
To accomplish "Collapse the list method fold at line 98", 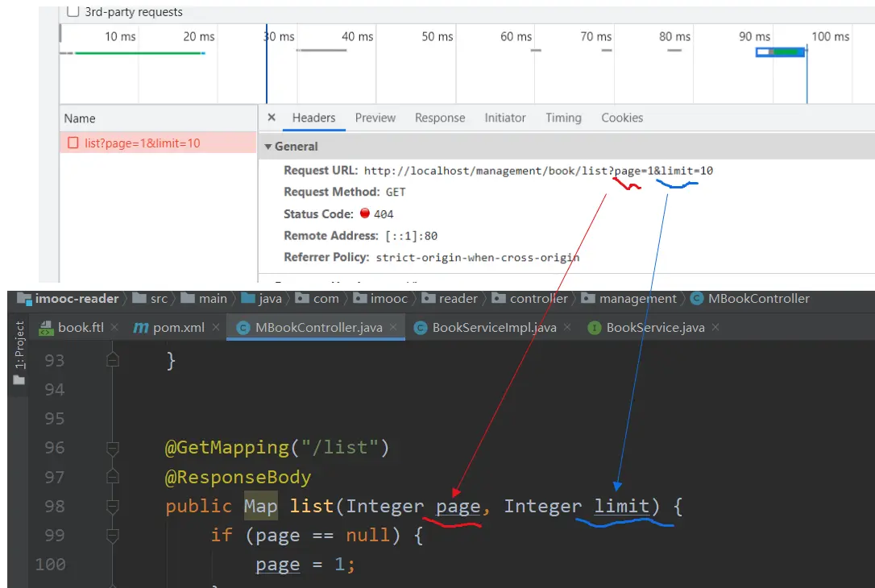I will (x=112, y=506).
